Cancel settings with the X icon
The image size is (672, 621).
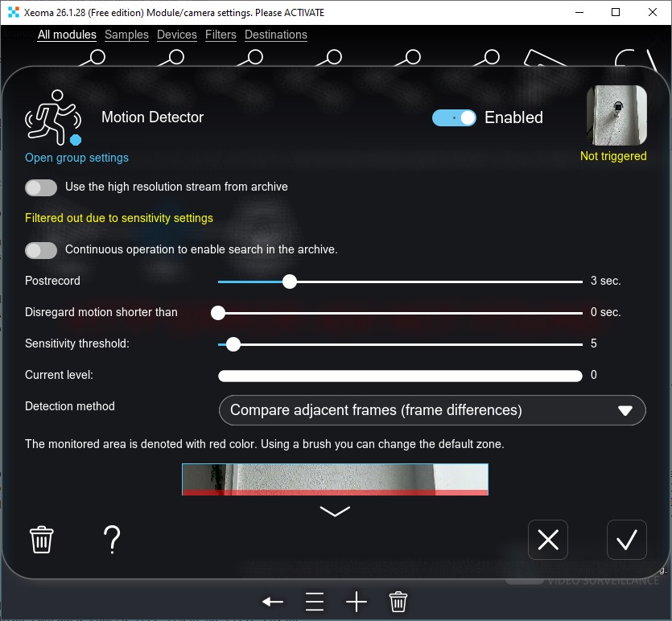(547, 539)
